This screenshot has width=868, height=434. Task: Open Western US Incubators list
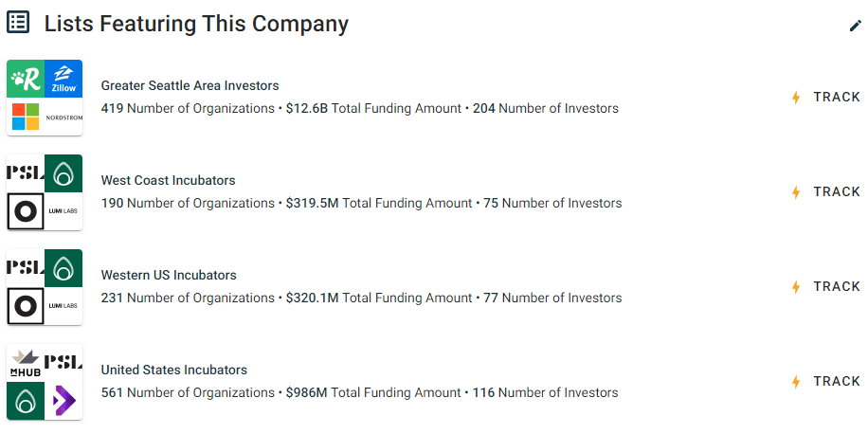[169, 275]
